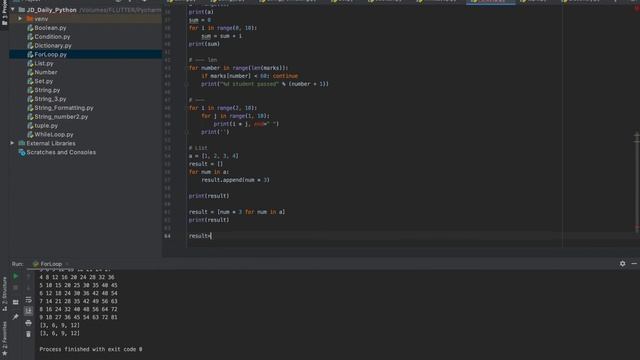This screenshot has height=360, width=640.
Task: Click code line 'result = [num * 3 for num in a]'
Action: [237, 212]
